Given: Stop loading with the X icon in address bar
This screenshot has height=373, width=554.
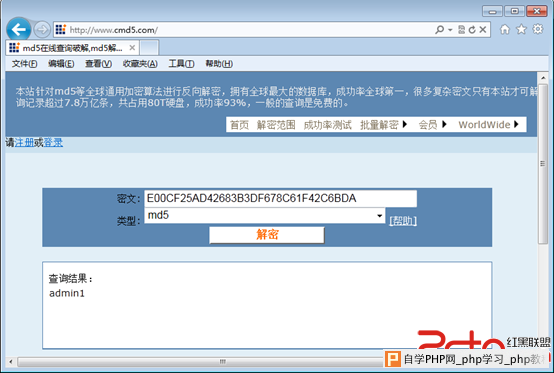Looking at the screenshot, I should coord(483,30).
